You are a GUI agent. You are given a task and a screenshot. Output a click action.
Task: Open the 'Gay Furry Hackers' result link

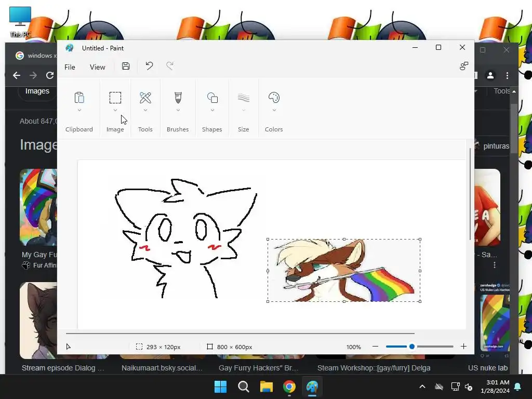point(258,368)
